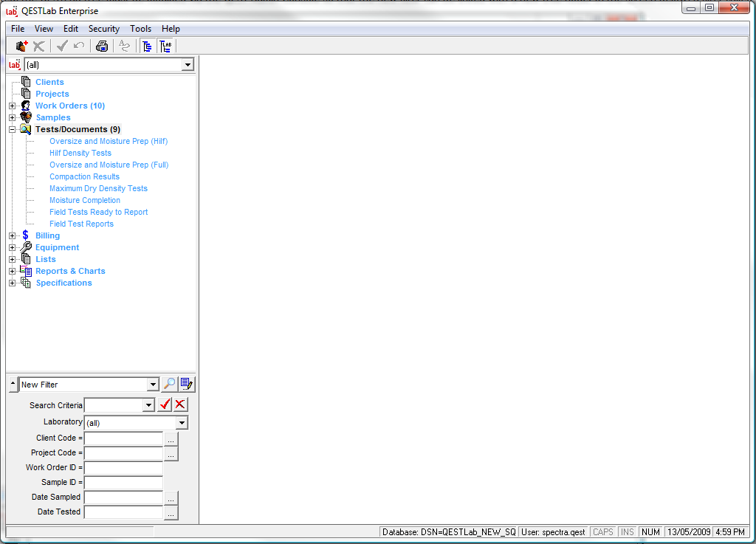756x544 pixels.
Task: Toggle the LAB tree view toolbar button
Action: 166,46
